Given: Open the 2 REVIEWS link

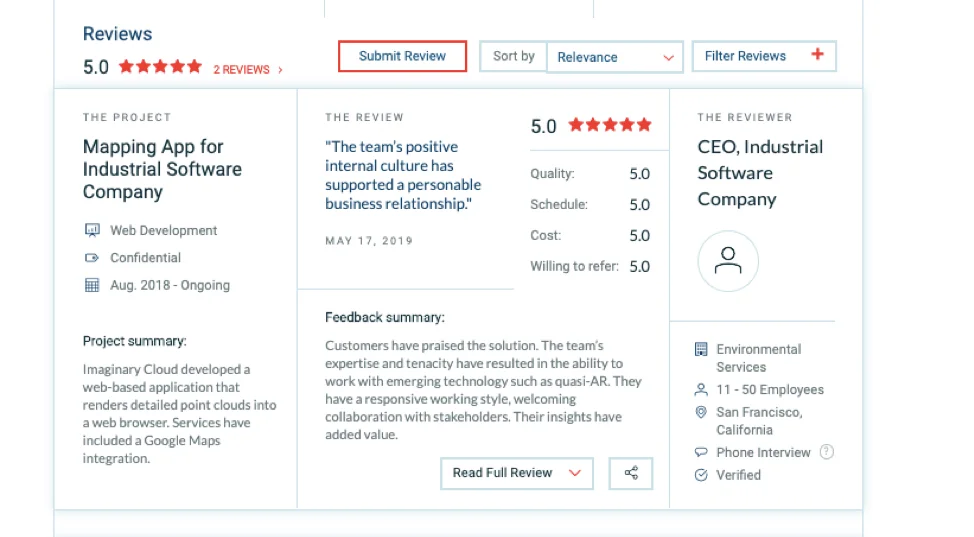Looking at the screenshot, I should (242, 70).
